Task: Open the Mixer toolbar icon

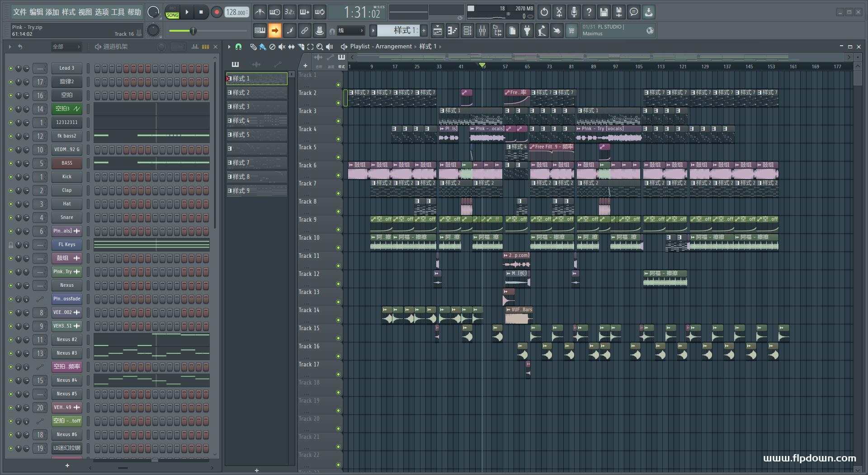Action: pyautogui.click(x=482, y=31)
